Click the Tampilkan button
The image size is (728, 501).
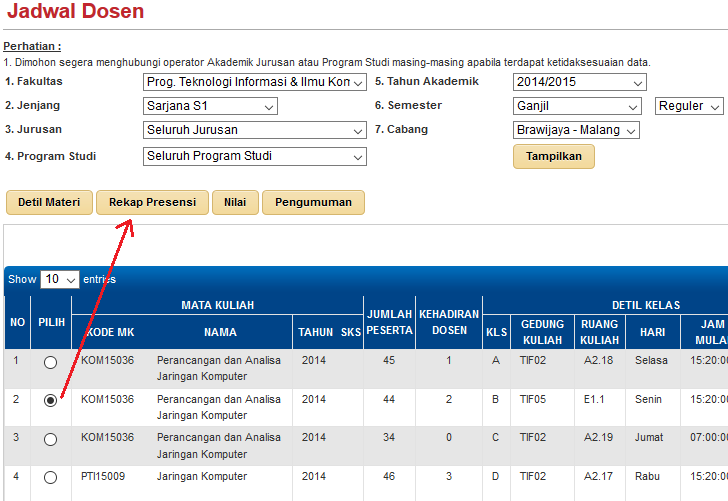553,156
